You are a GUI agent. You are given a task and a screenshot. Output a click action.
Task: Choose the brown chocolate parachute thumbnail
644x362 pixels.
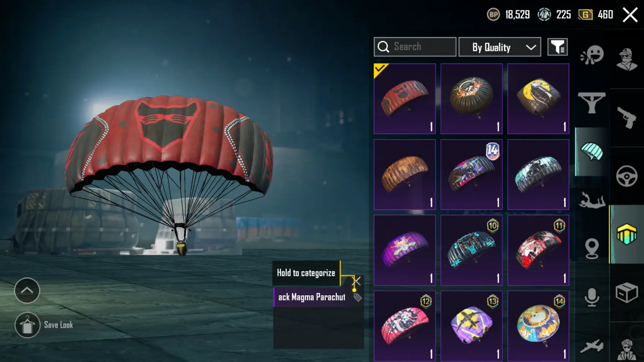pos(405,174)
